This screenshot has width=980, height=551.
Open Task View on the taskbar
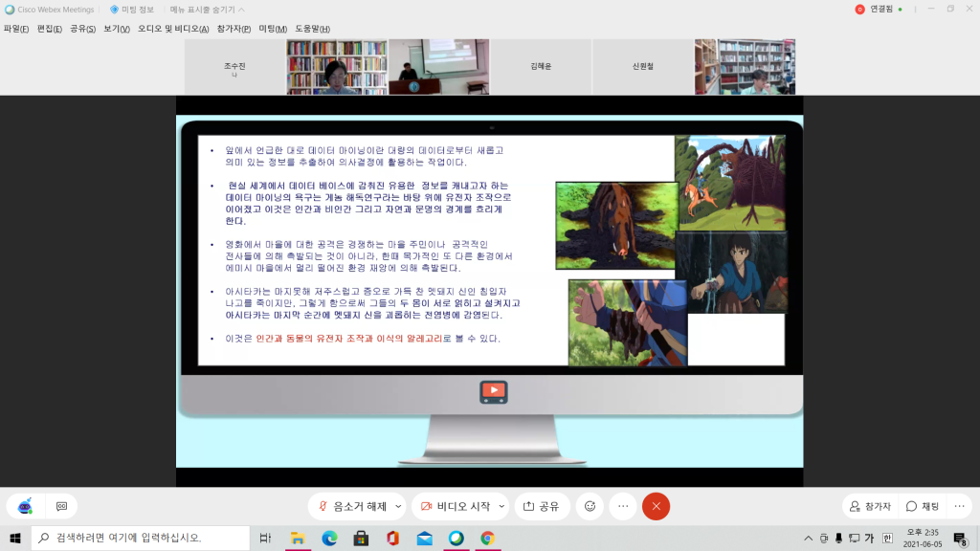pos(265,538)
